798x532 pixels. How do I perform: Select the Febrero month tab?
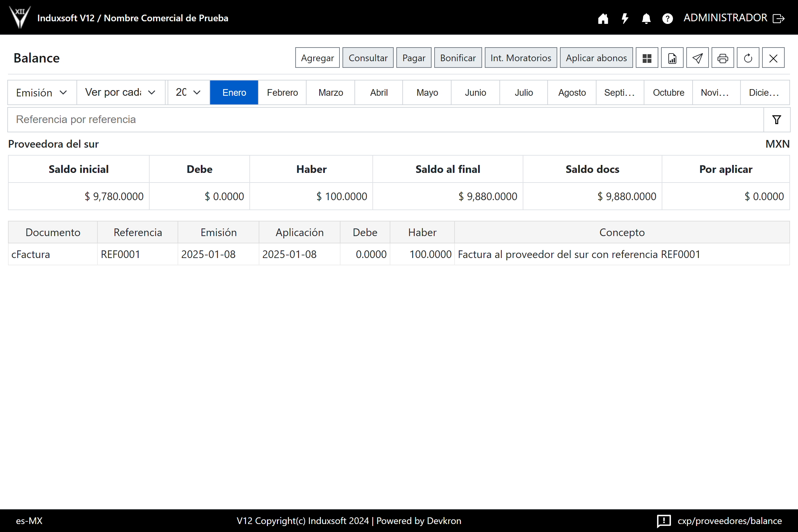pos(282,92)
